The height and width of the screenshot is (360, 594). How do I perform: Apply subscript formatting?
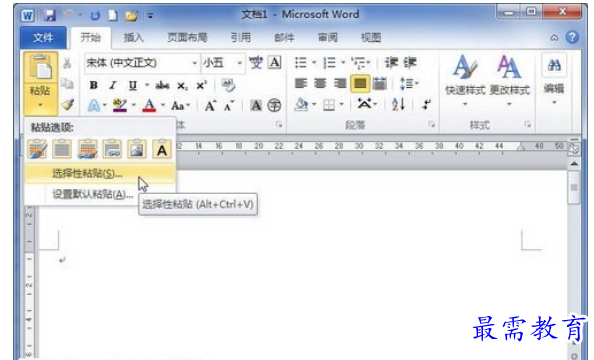coord(182,86)
